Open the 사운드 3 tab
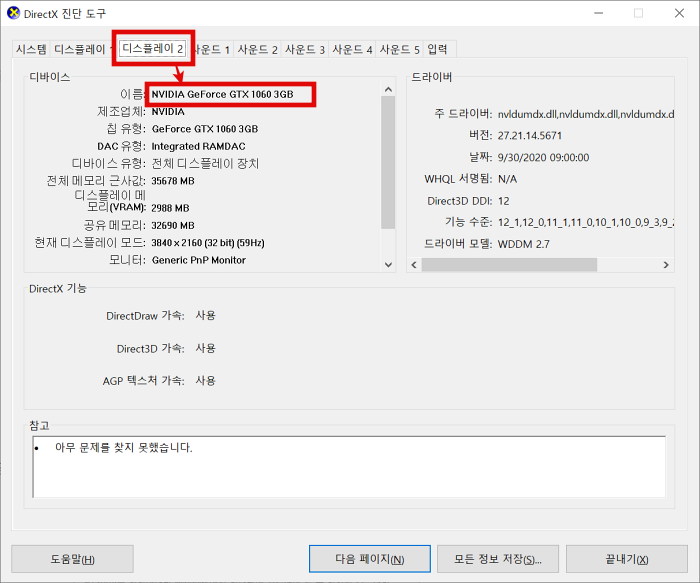The image size is (700, 583). click(x=305, y=49)
